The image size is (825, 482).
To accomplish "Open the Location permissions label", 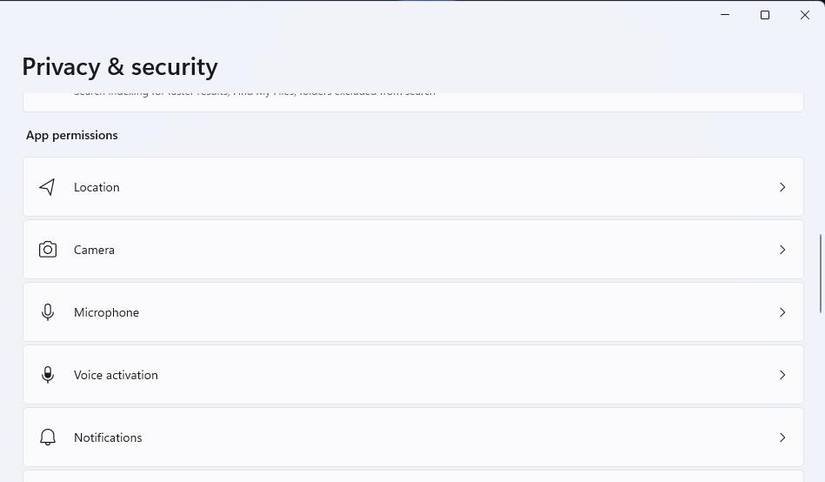I will click(96, 187).
